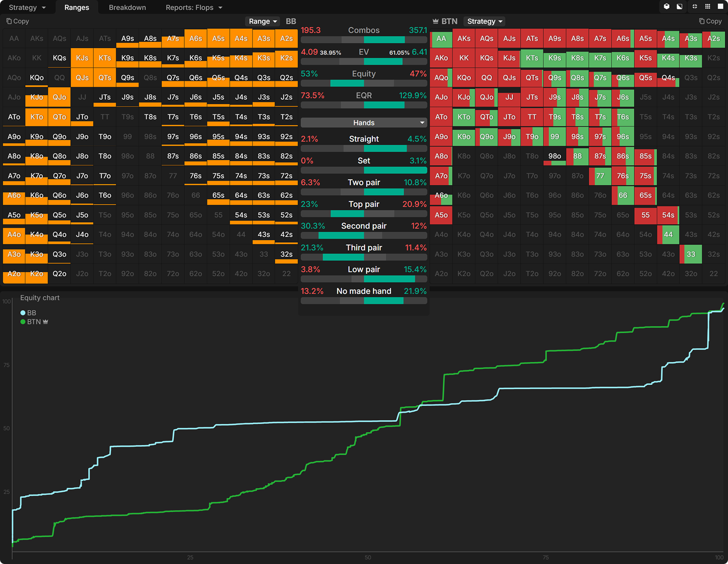
Task: Expand the Hands category dropdown
Action: point(364,123)
